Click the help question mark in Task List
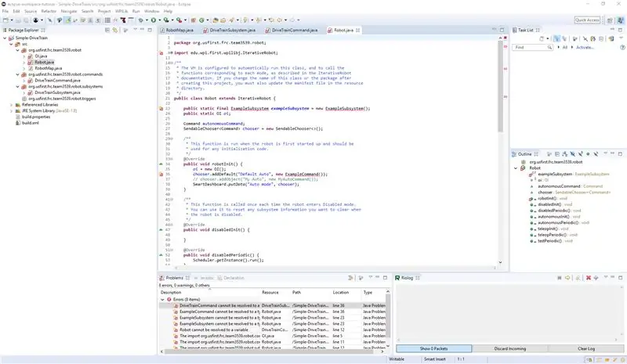627x364 pixels. pyautogui.click(x=622, y=47)
